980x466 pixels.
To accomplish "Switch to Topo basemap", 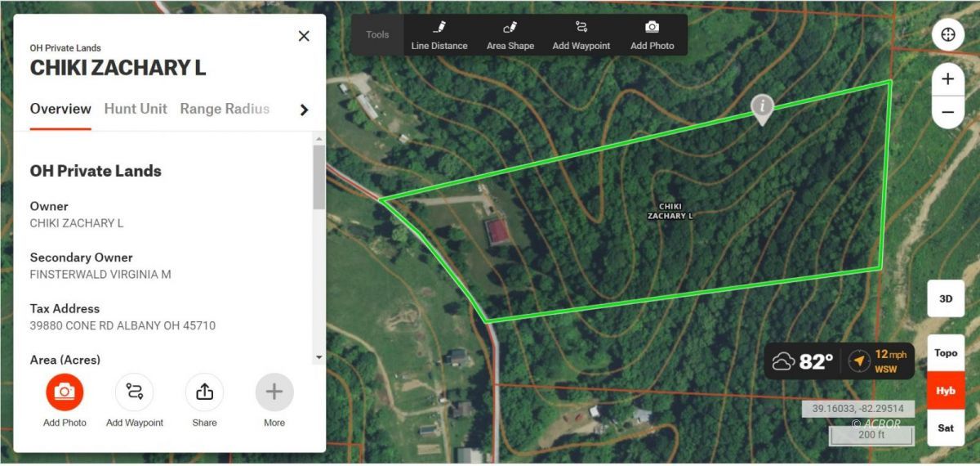I will pyautogui.click(x=946, y=353).
